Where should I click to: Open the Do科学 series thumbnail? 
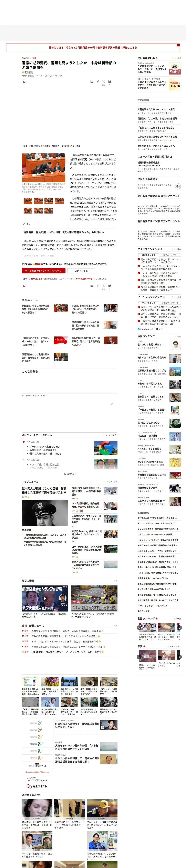[x=175, y=69]
